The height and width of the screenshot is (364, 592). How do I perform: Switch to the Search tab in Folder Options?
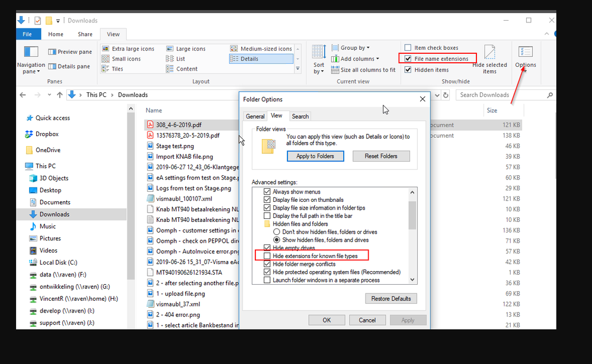pyautogui.click(x=300, y=116)
